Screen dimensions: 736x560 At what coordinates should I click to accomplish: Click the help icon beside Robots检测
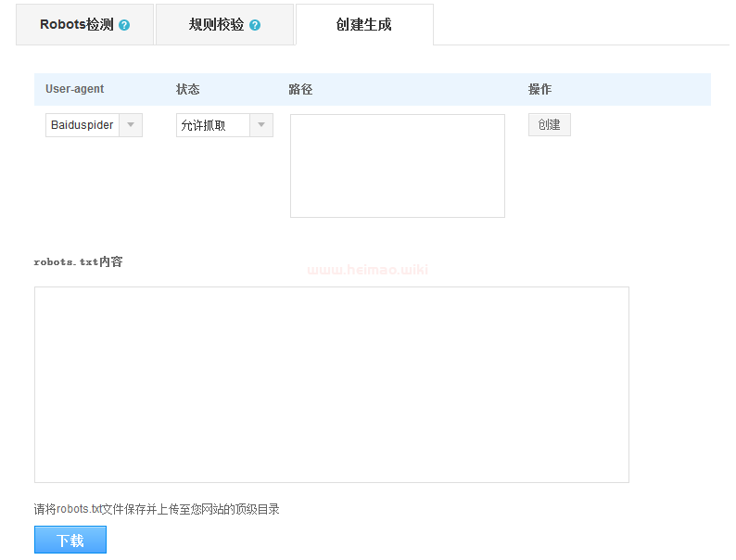coord(124,25)
